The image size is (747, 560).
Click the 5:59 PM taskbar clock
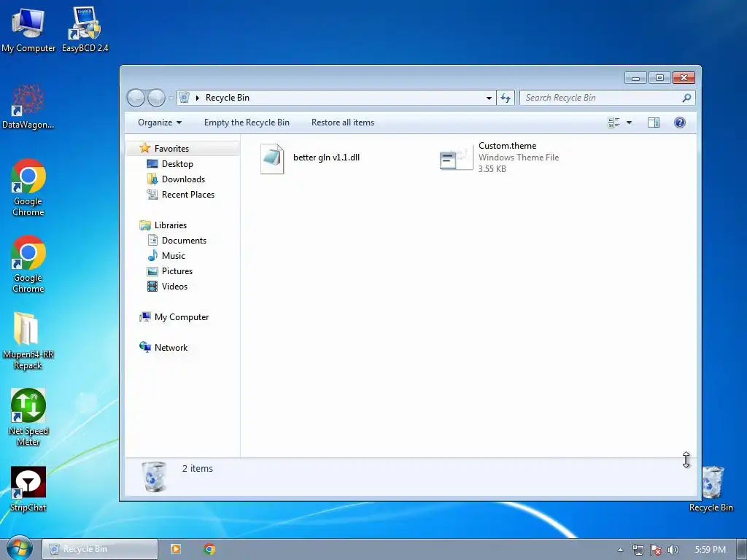710,550
